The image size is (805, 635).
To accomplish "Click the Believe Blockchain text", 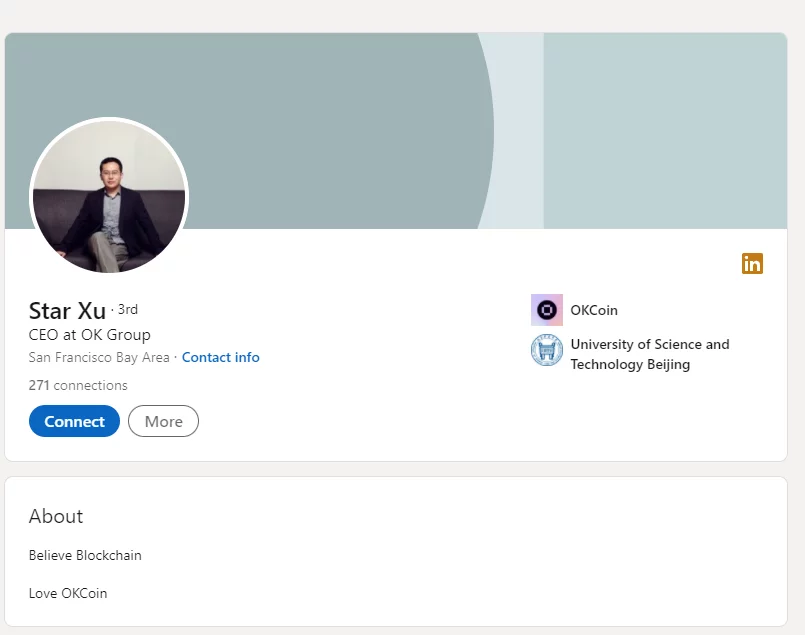I will pyautogui.click(x=85, y=555).
